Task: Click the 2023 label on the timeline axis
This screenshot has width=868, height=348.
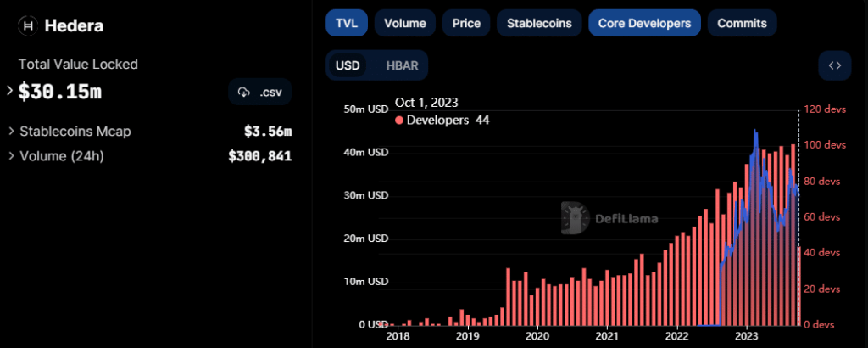Action: [x=747, y=336]
